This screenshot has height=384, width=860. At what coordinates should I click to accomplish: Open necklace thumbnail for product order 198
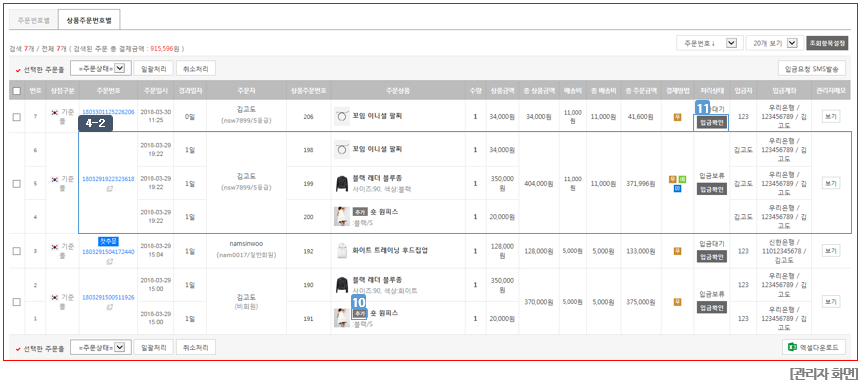[x=342, y=149]
